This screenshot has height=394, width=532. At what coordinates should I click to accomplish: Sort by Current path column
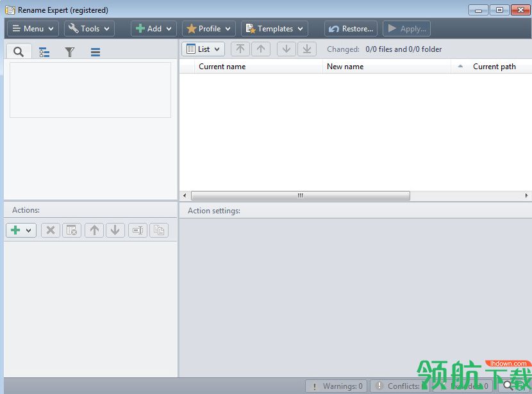click(x=492, y=67)
